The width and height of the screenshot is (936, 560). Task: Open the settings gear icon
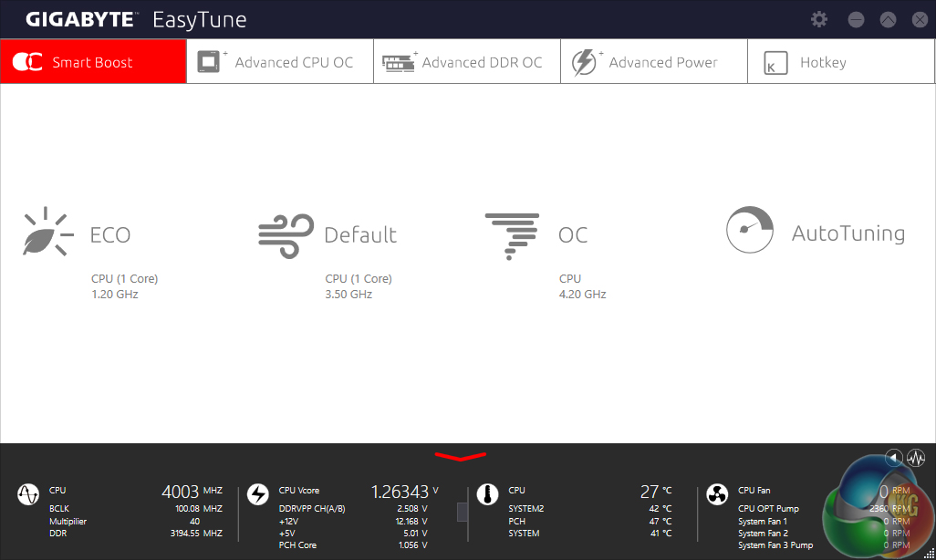click(819, 20)
